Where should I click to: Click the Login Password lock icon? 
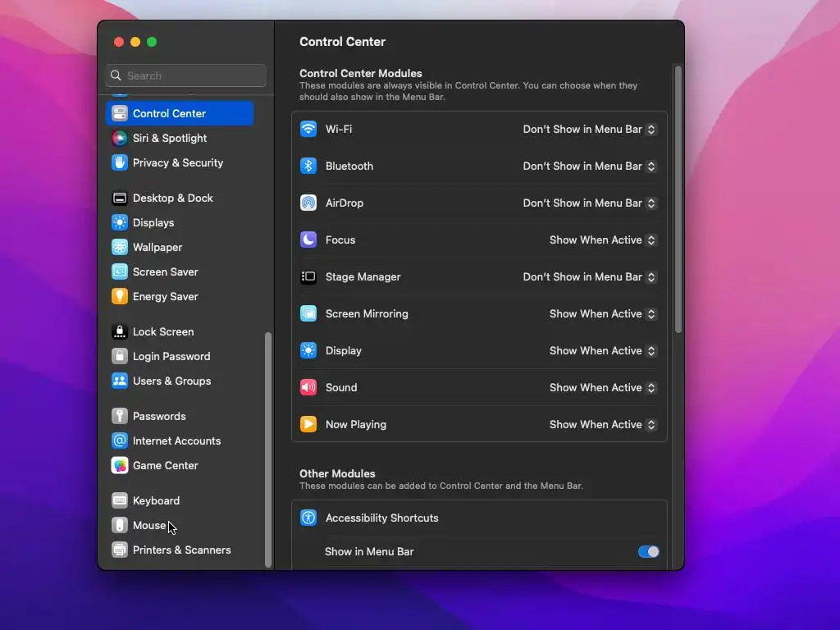click(120, 357)
